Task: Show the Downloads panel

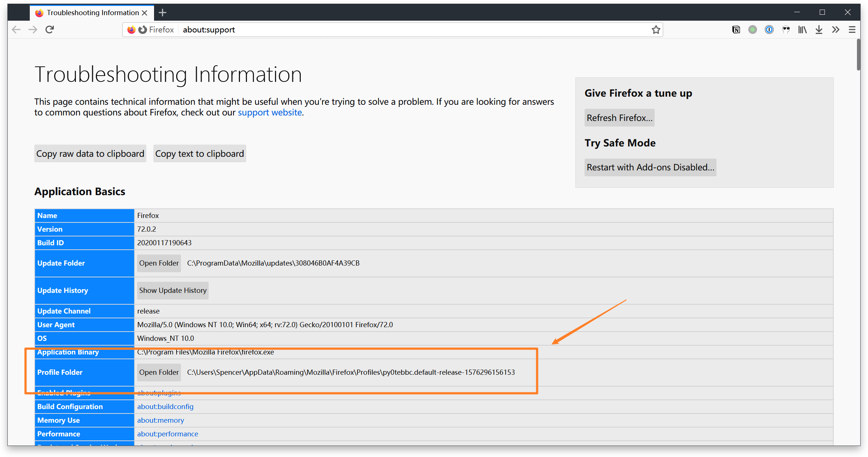Action: [819, 30]
